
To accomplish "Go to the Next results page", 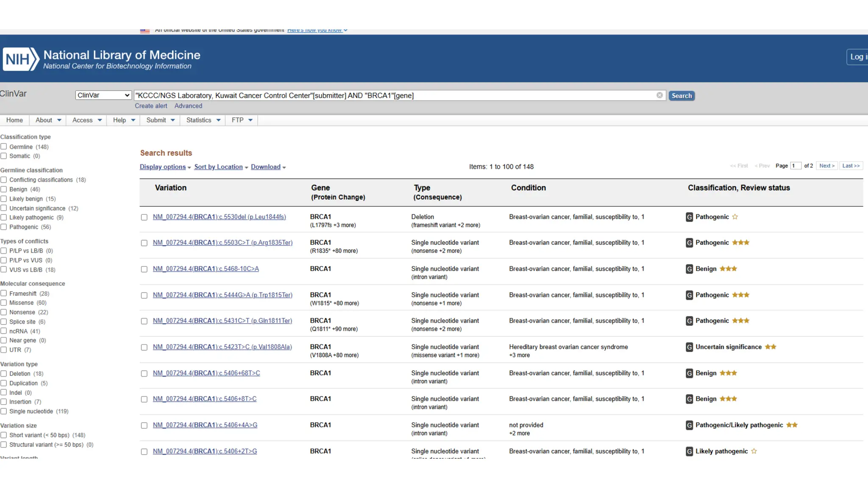I will click(x=826, y=166).
